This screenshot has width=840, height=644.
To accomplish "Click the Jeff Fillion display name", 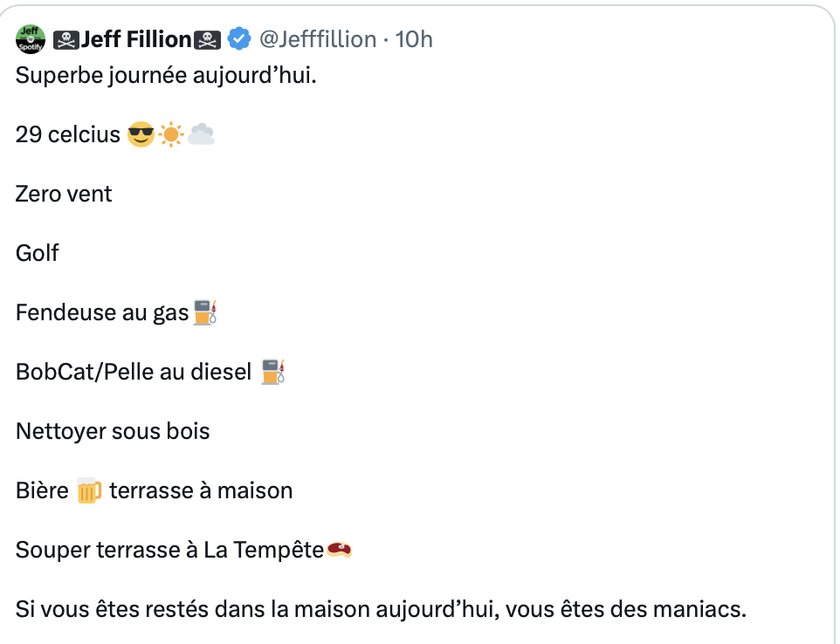I will [x=136, y=39].
